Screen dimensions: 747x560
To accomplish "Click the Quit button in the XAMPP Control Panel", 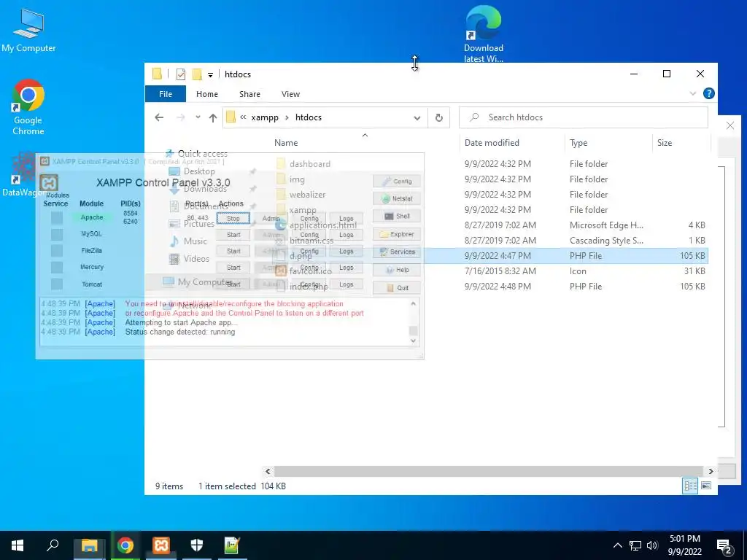I will pos(396,287).
